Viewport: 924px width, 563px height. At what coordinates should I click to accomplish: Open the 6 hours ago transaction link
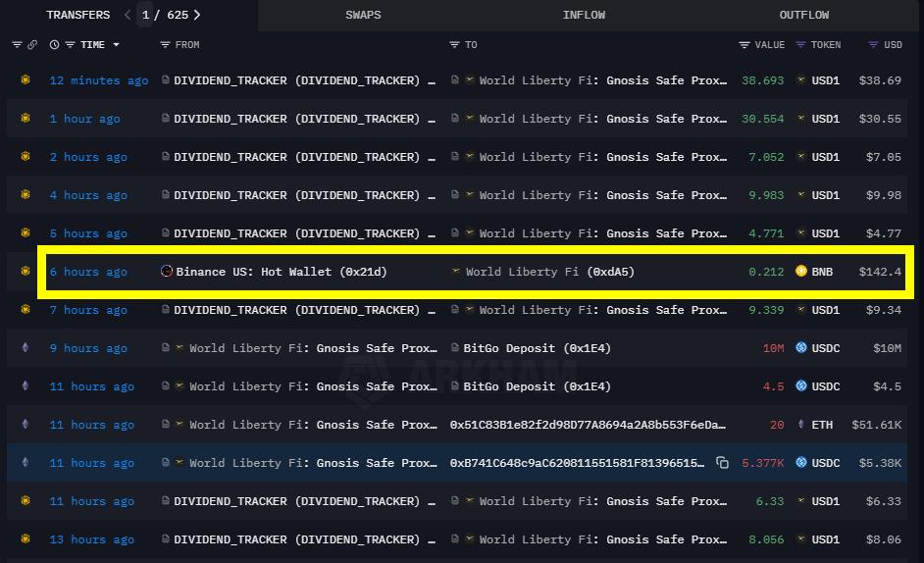click(88, 272)
